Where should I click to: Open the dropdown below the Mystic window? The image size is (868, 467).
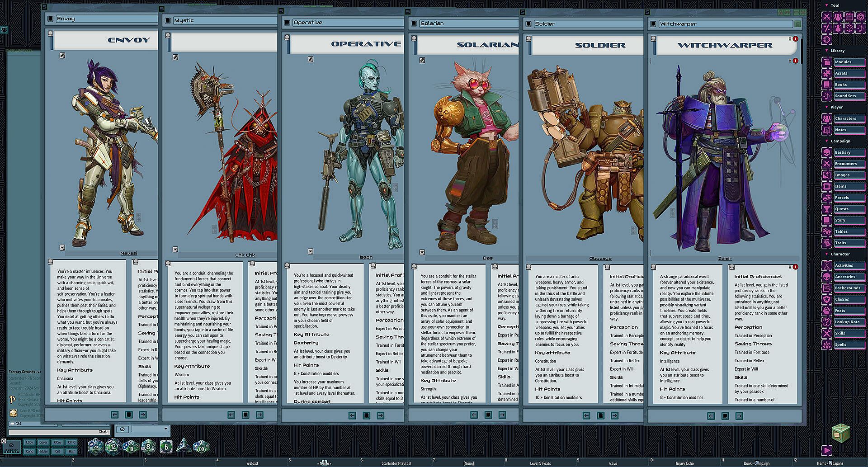click(149, 429)
